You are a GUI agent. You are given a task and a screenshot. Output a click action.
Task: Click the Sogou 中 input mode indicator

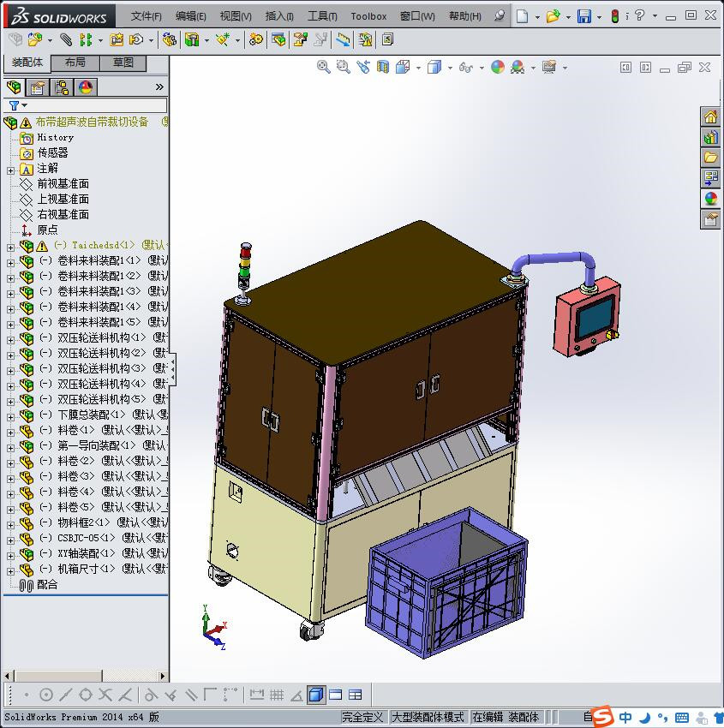625,718
